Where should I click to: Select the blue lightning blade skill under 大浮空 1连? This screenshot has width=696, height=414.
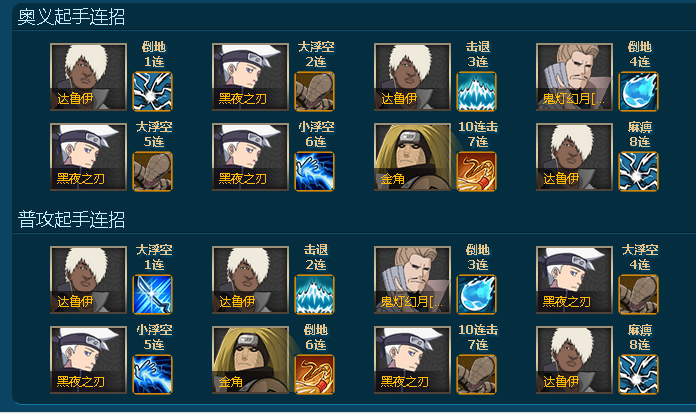click(153, 295)
